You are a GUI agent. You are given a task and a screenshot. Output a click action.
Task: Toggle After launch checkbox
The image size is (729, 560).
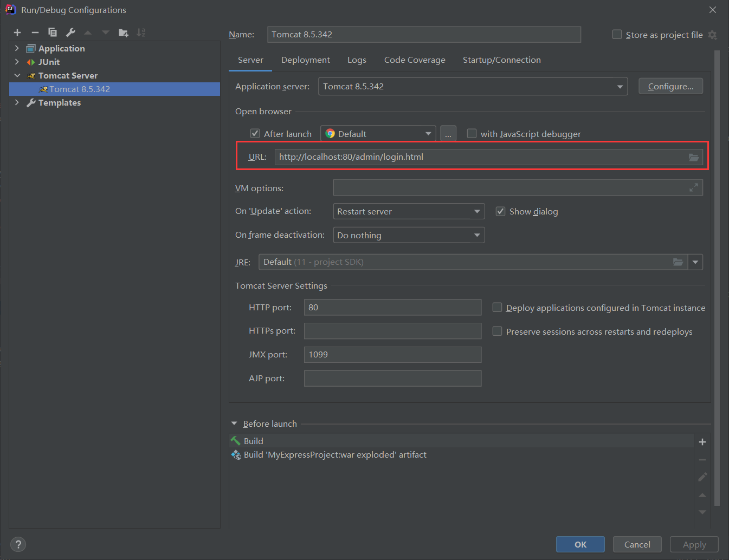point(255,133)
